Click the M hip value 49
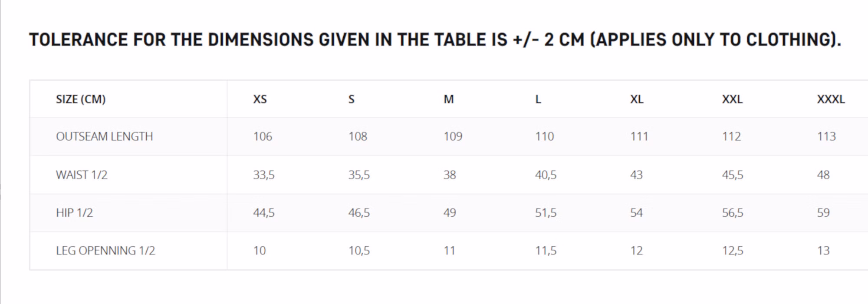The height and width of the screenshot is (304, 868). tap(450, 213)
